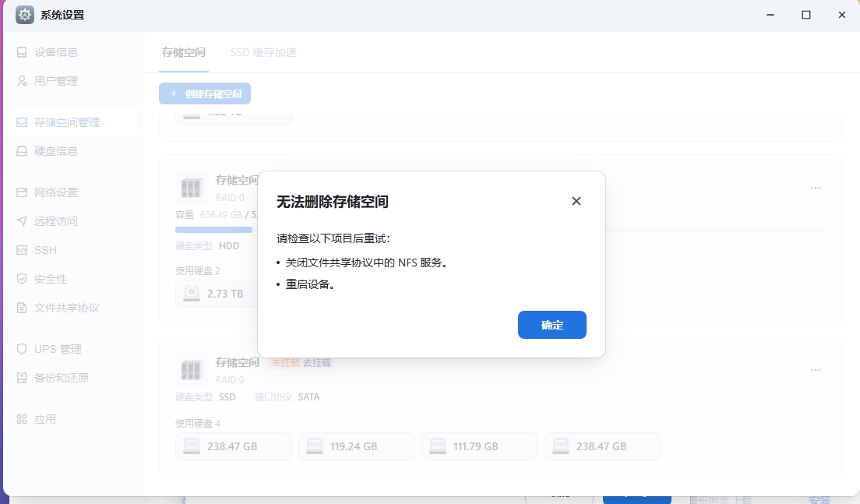Click text 关闭文件共享协议中的 NFS 服务

[366, 263]
